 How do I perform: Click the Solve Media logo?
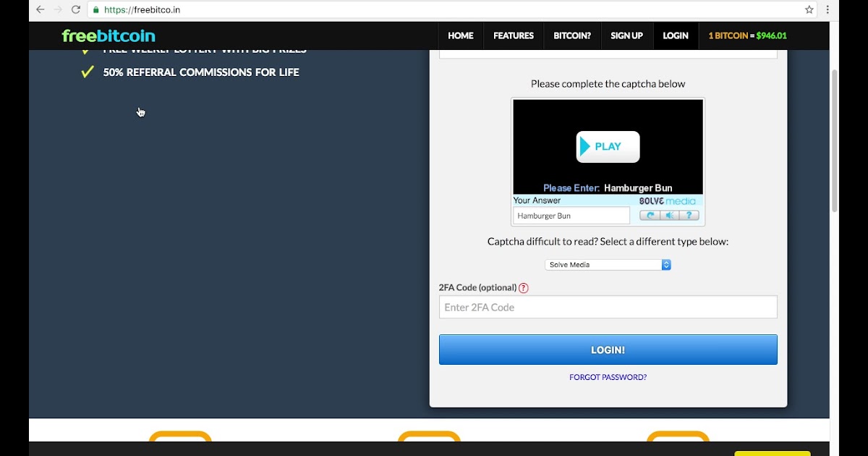(668, 201)
